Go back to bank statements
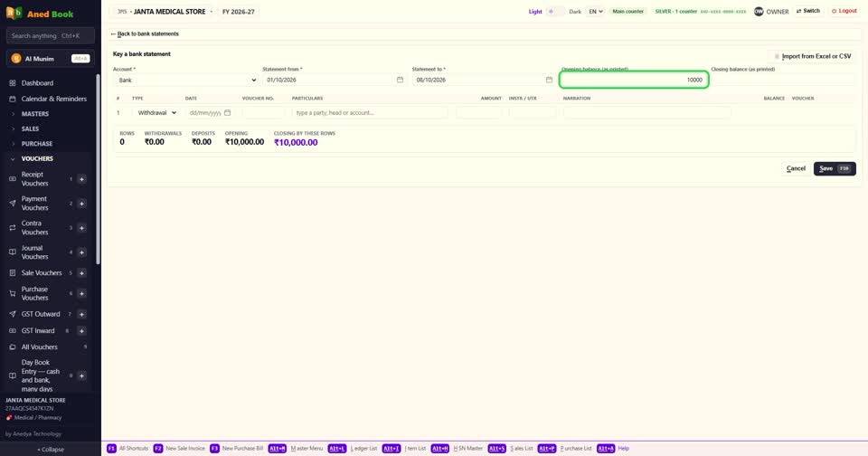Viewport: 868px width, 456px height. [x=145, y=33]
